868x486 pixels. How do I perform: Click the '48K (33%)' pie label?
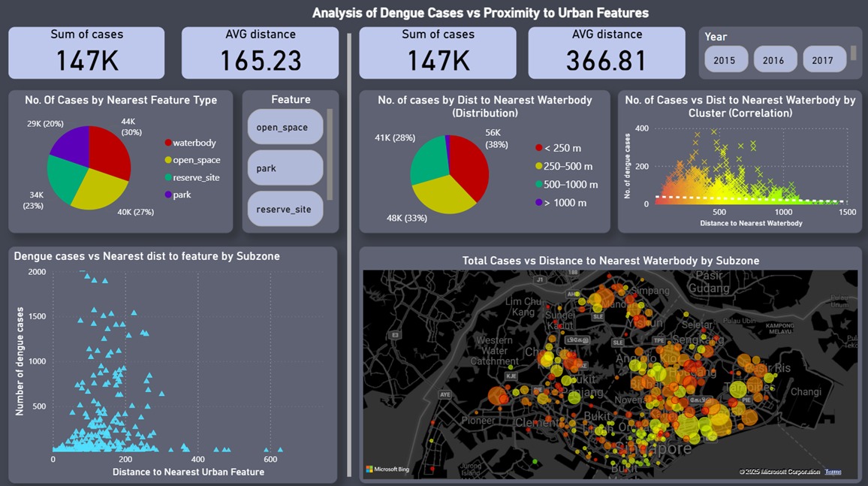coord(406,218)
